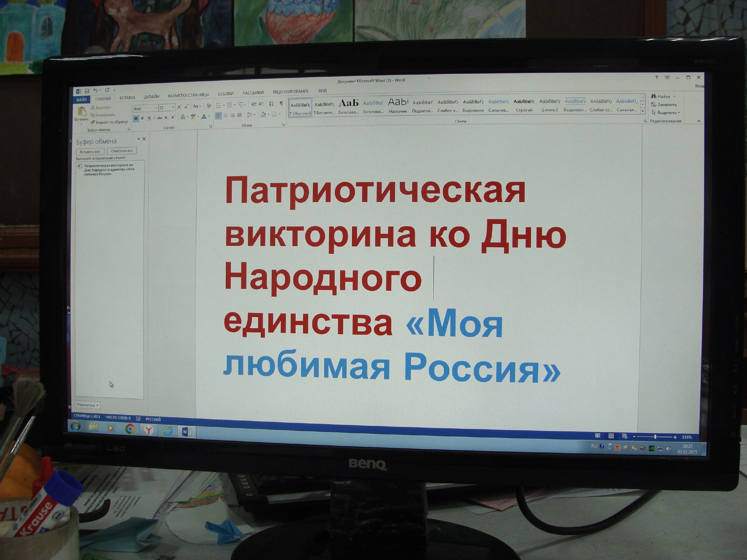Switch to the ВСТАВКА ribbon tab
This screenshot has width=747, height=560.
pos(127,98)
